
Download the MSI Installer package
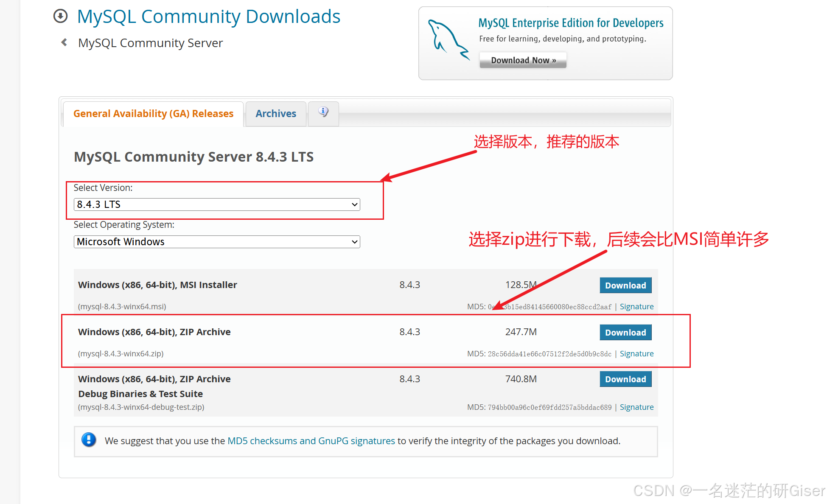[x=625, y=286]
